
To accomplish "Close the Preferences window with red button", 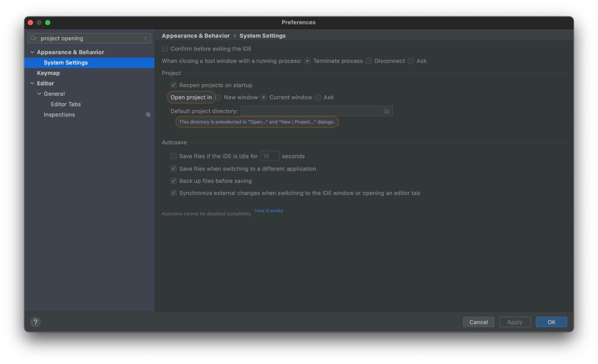I will click(x=30, y=22).
